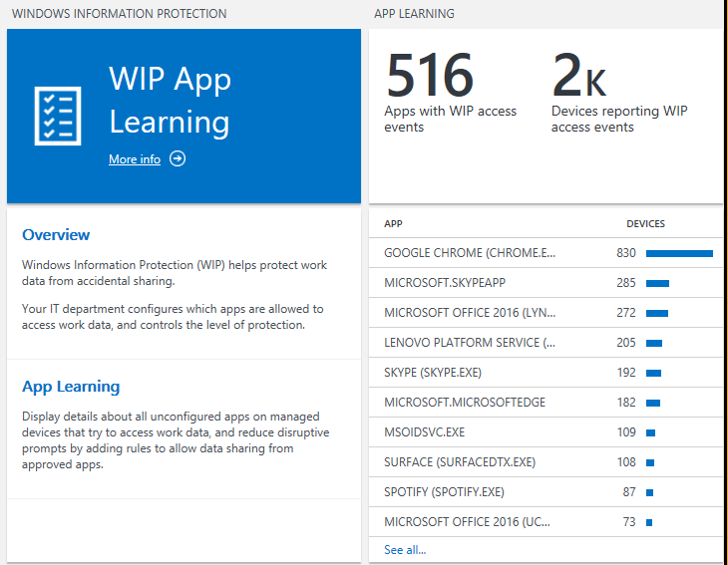Click the Overview heading
The width and height of the screenshot is (728, 565).
coord(56,235)
